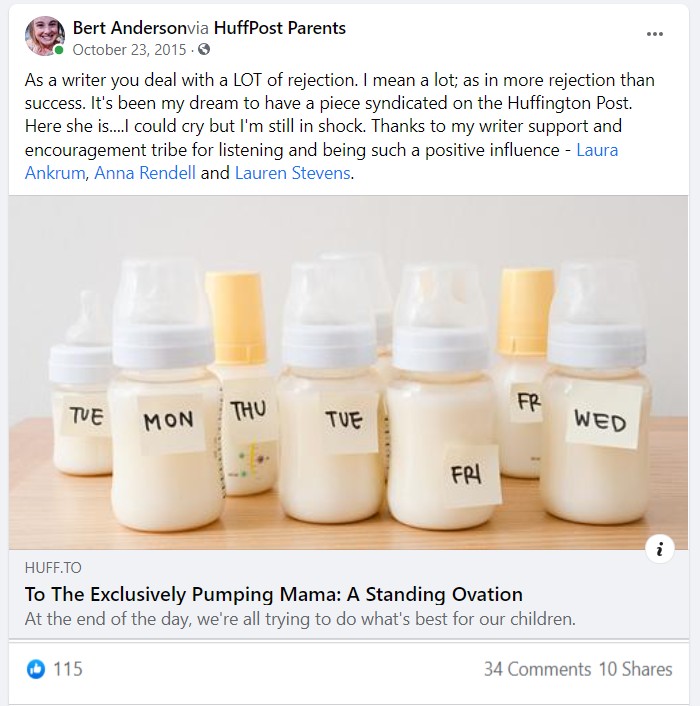Screen dimensions: 700x706
Task: Open Bert Anderson's profile name link
Action: [x=130, y=28]
